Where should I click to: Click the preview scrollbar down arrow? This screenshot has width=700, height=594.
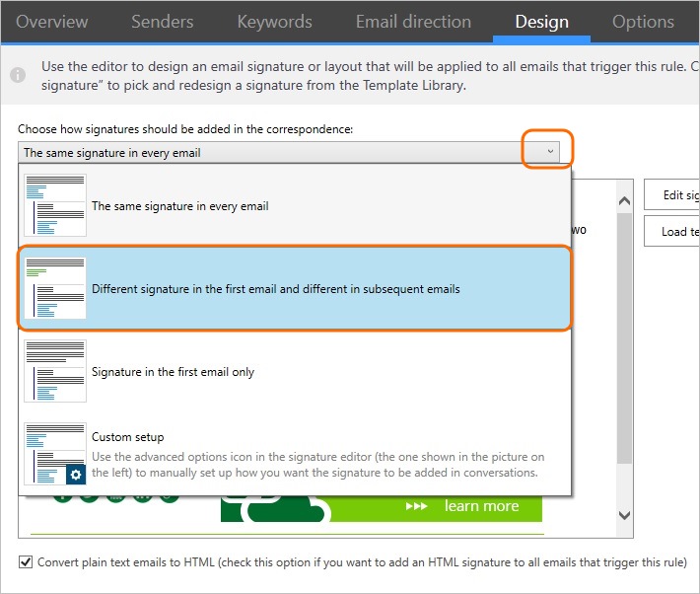click(x=624, y=515)
